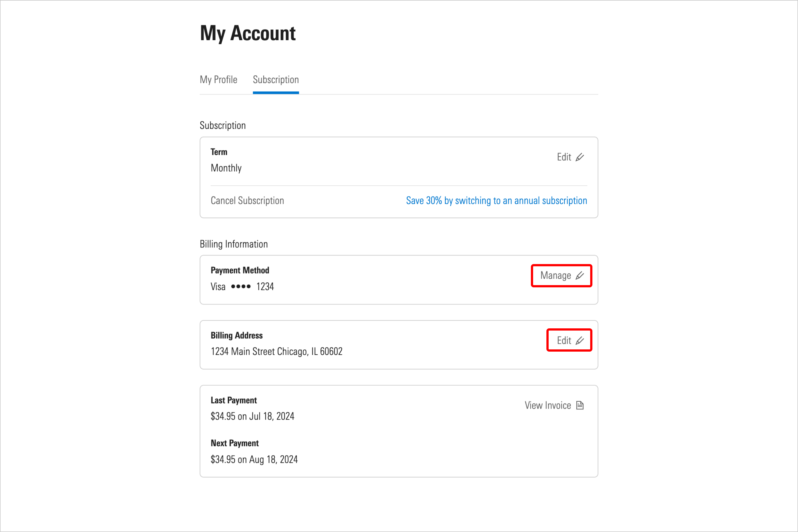
Task: Click Manage text for Payment Method
Action: pos(556,275)
